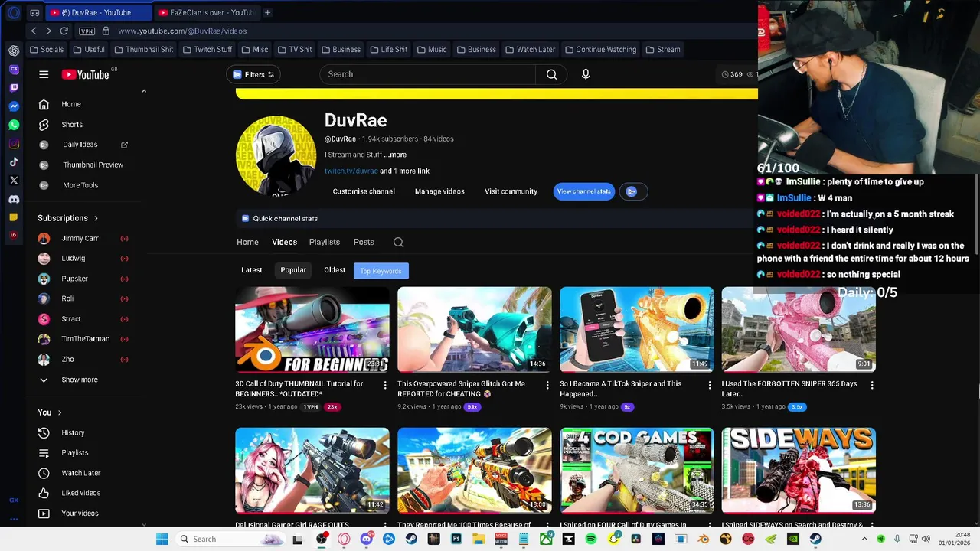
Task: Select the Popular sort chip
Action: pyautogui.click(x=293, y=270)
